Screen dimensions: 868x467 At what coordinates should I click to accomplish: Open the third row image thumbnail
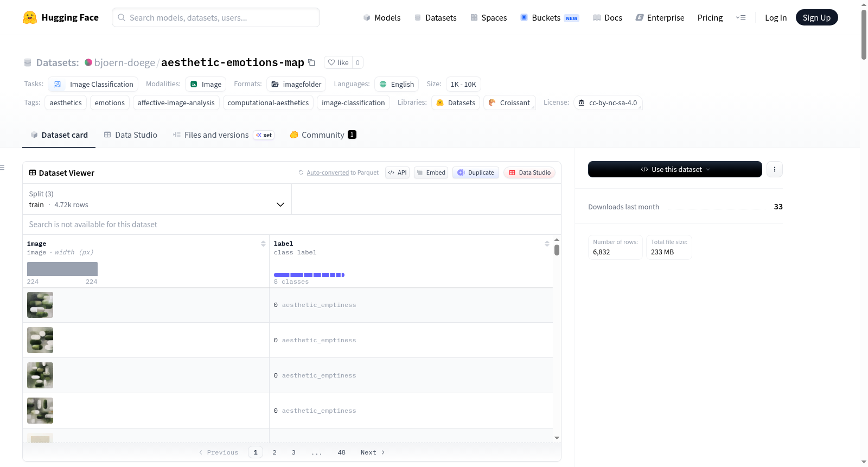pyautogui.click(x=40, y=375)
